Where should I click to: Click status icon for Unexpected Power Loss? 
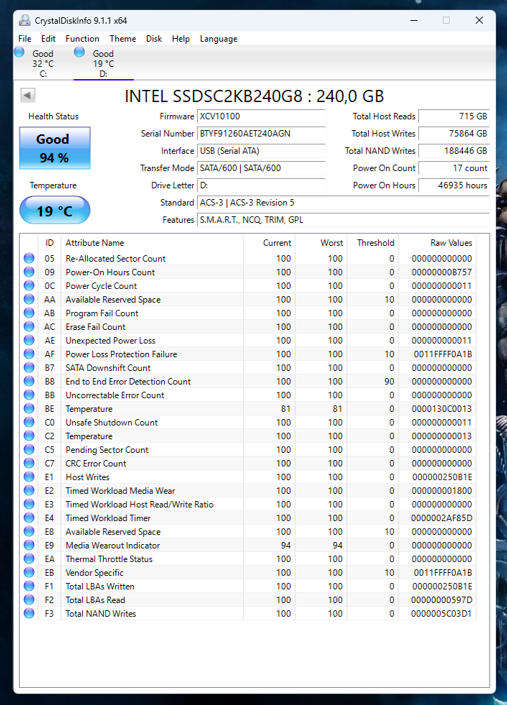[29, 340]
